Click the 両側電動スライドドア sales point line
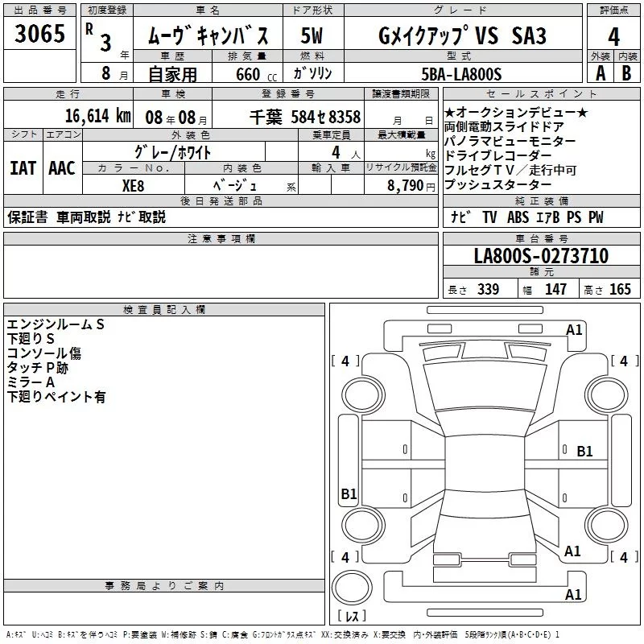Screen dimensions: 644x644 504,126
